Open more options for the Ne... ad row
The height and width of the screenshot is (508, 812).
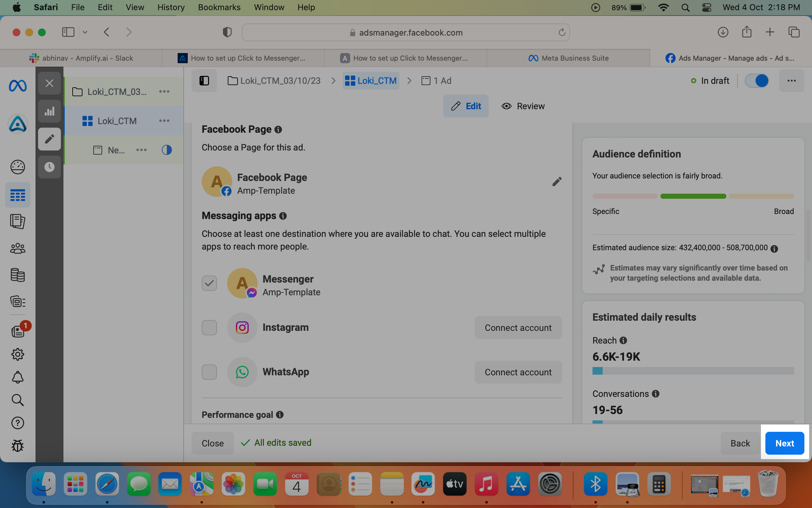[x=141, y=150]
